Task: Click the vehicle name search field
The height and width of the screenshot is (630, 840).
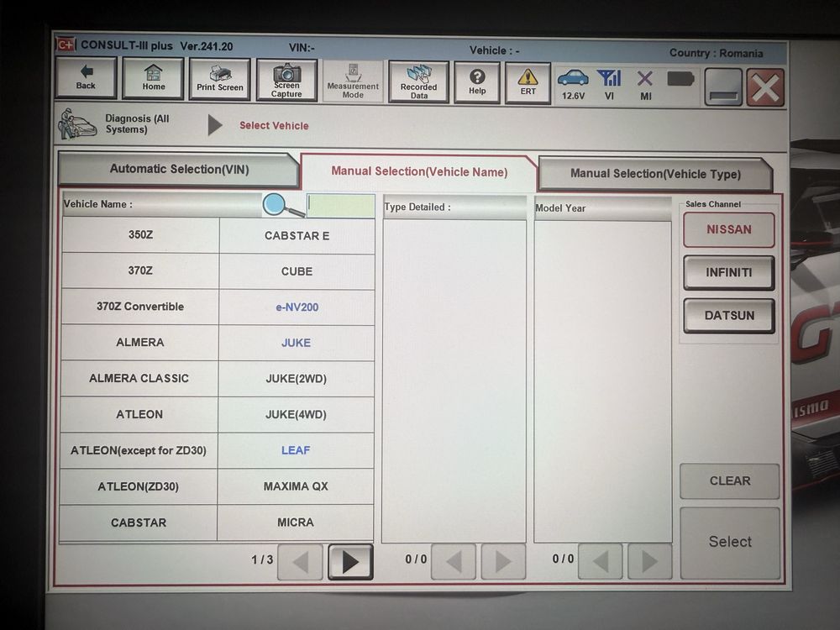Action: [341, 206]
